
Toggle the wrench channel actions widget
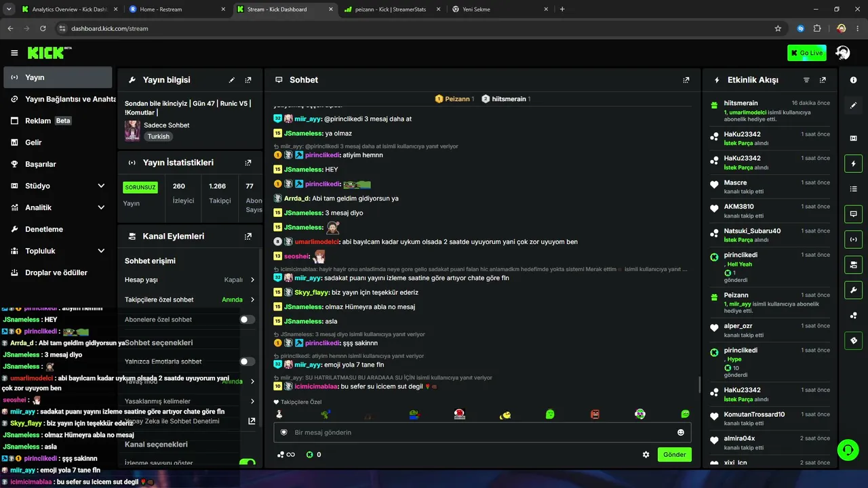pos(853,289)
